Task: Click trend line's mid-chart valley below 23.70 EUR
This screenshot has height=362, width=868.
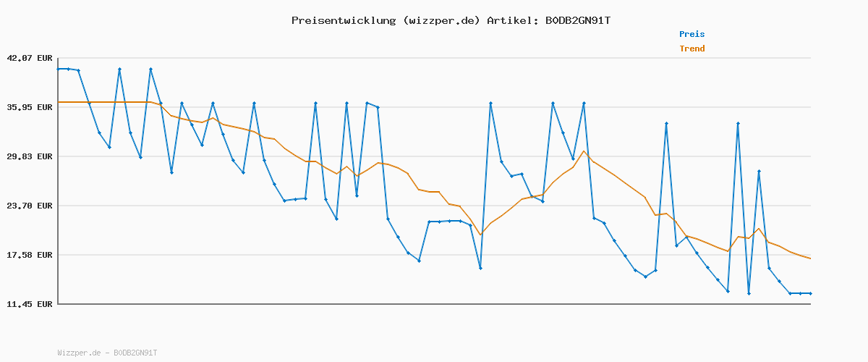Action: click(480, 235)
